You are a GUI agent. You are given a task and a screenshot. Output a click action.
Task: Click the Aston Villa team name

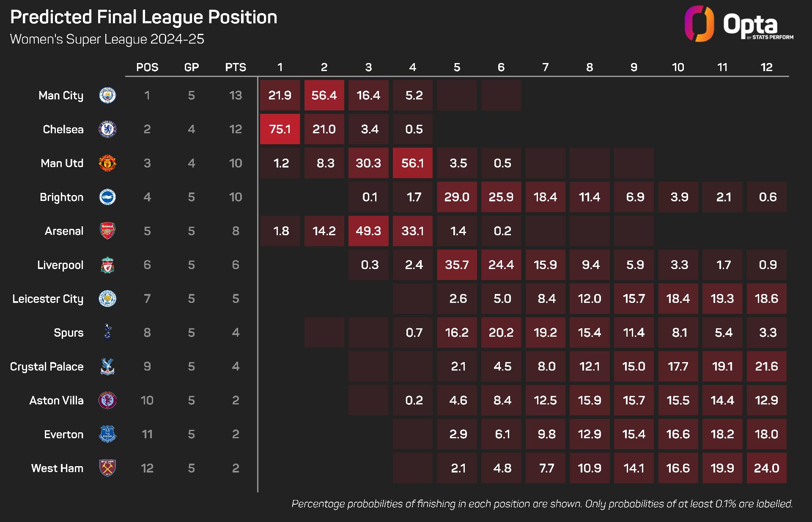[56, 400]
